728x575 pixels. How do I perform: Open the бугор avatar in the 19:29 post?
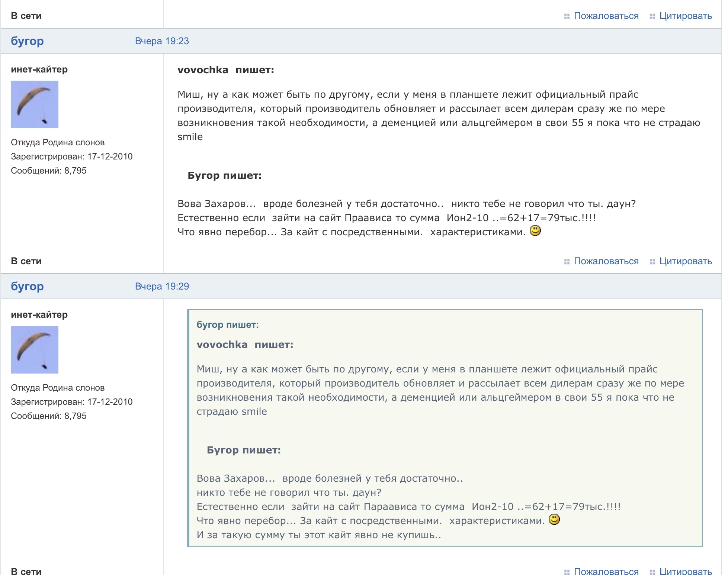tap(35, 350)
